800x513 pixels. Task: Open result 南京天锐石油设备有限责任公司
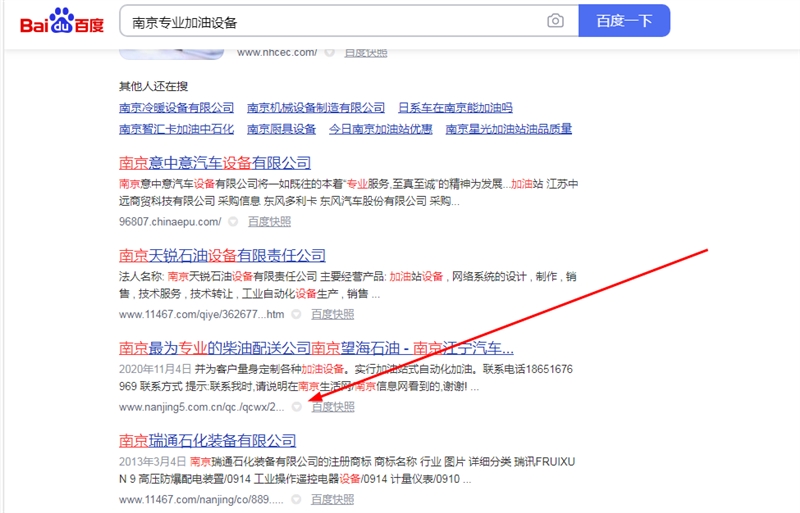(x=222, y=255)
